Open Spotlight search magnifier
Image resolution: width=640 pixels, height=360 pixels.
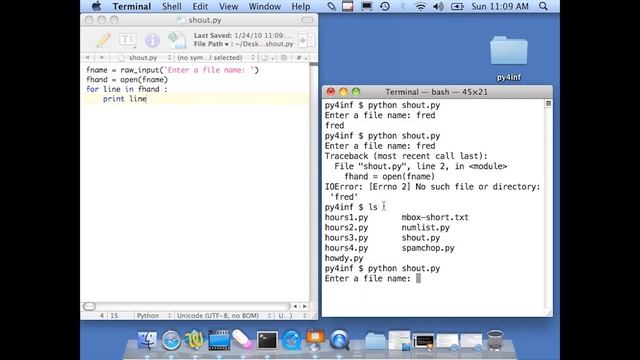point(543,6)
